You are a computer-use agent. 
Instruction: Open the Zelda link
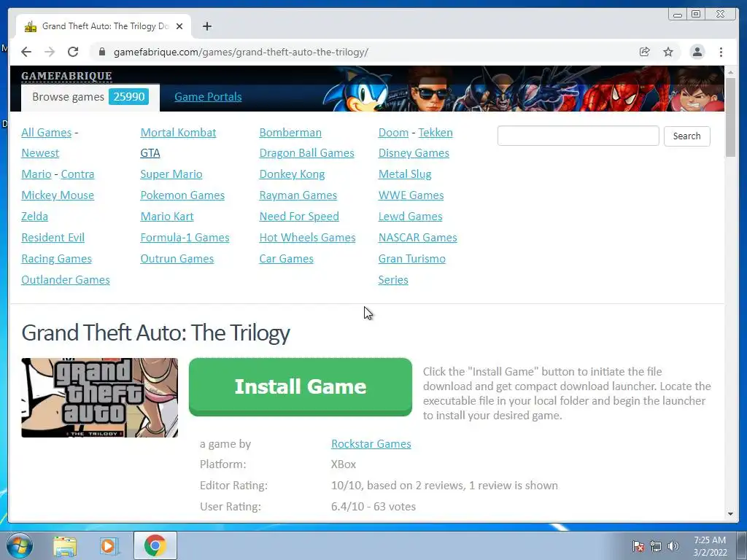35,216
